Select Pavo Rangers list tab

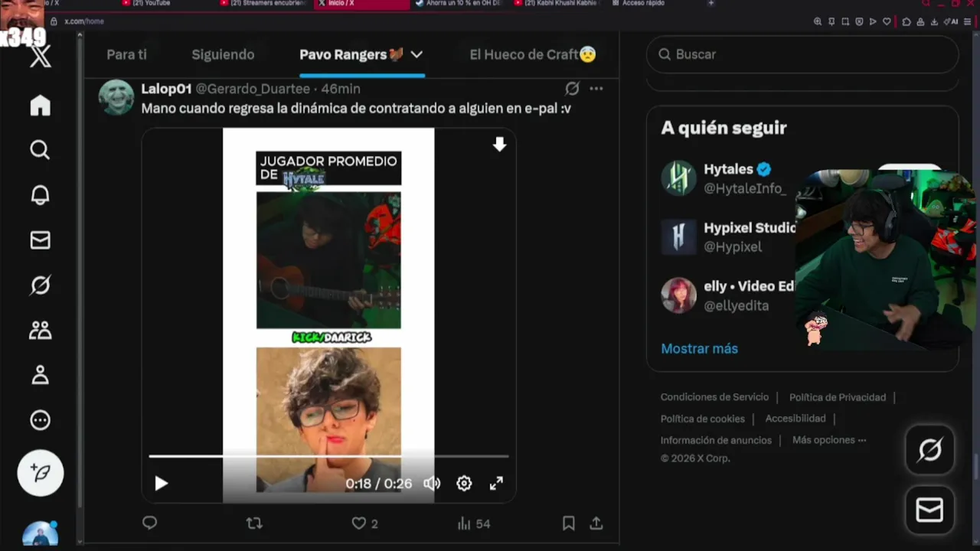coord(351,54)
